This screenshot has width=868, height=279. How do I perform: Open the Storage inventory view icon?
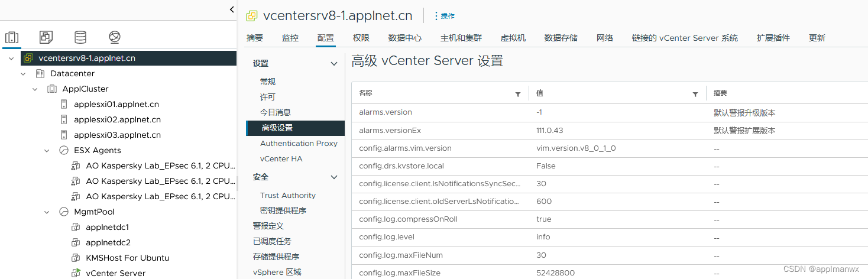[x=80, y=37]
